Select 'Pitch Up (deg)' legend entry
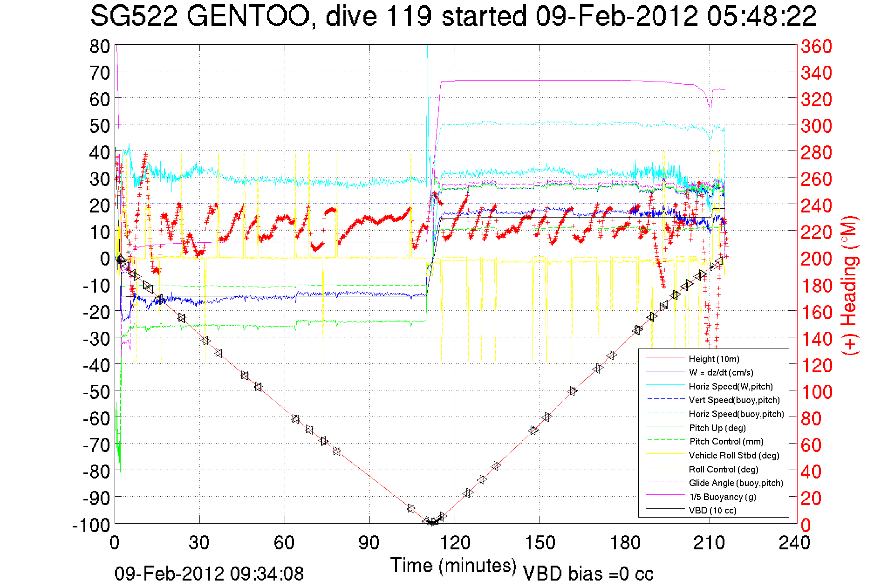Image resolution: width=881 pixels, height=588 pixels. pos(717,428)
